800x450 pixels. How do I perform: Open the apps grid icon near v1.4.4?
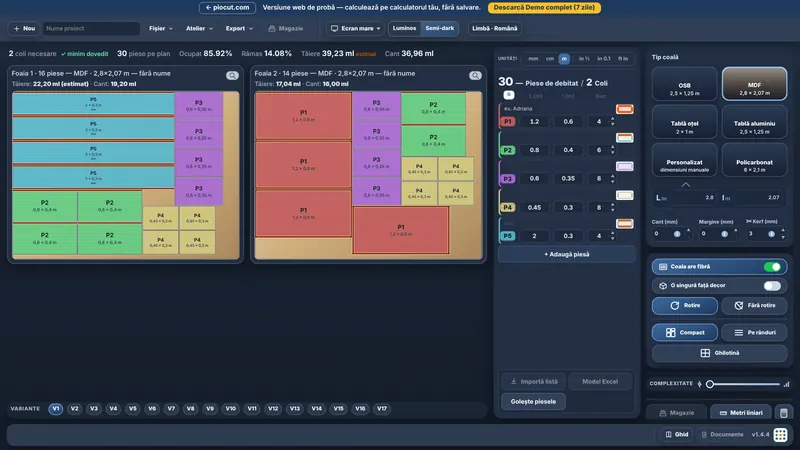(780, 435)
